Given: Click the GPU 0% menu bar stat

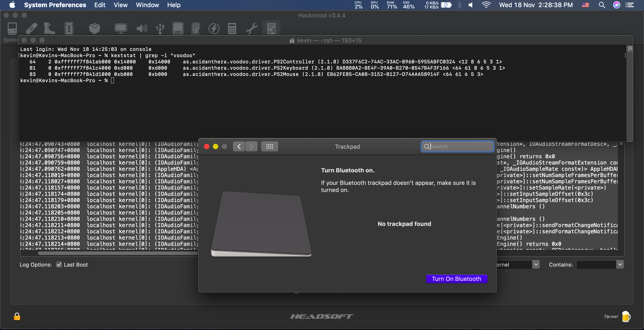Looking at the screenshot, I should pos(375,5).
